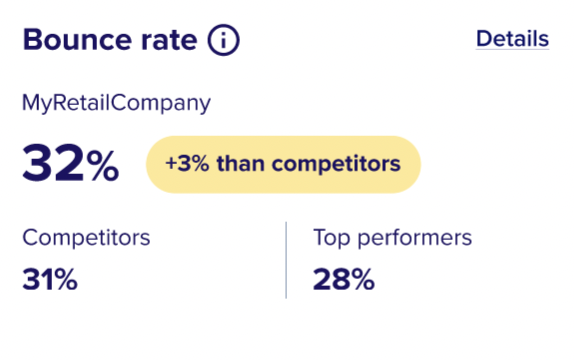Viewport: 574px width, 360px height.
Task: Show the bounce rate tooltip via circled i
Action: tap(224, 40)
